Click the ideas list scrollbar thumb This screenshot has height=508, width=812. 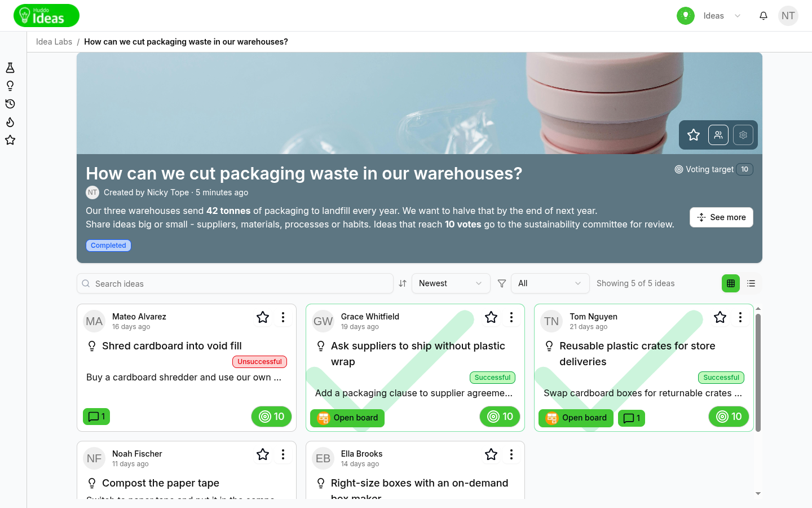pyautogui.click(x=758, y=373)
